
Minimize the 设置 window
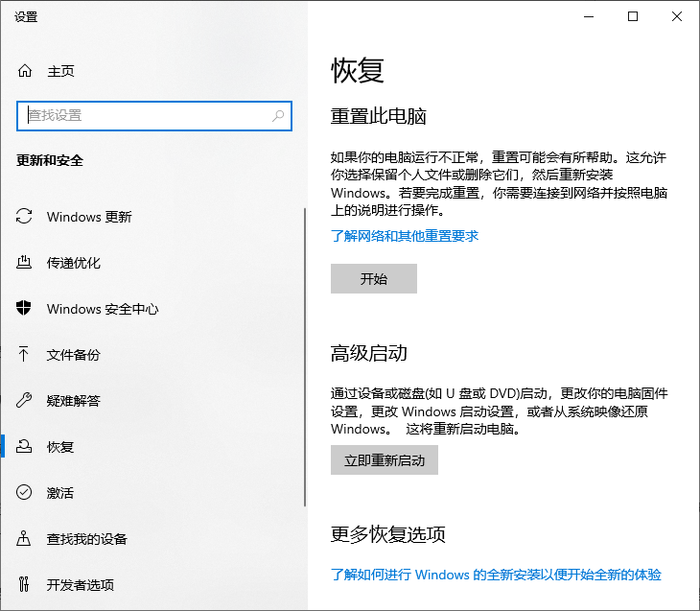tap(588, 16)
